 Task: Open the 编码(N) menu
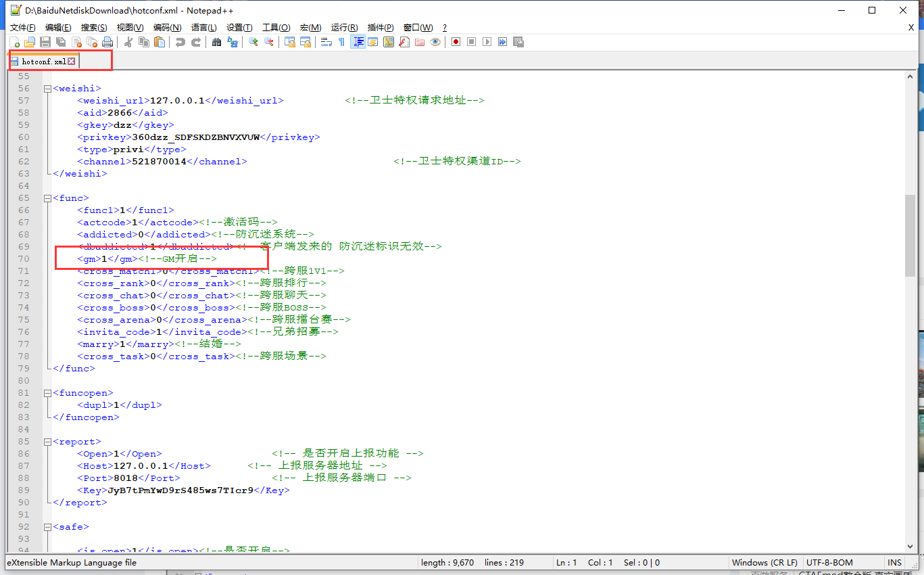tap(167, 28)
